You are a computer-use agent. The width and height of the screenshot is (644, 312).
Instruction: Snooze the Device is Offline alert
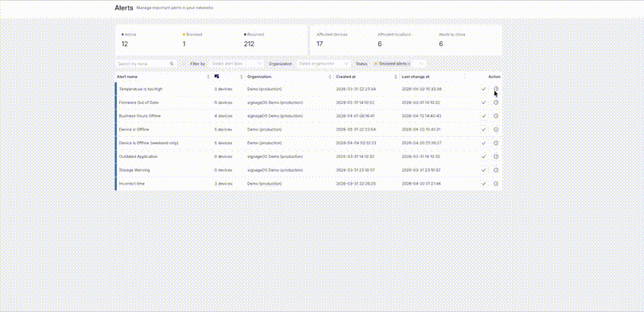496,130
